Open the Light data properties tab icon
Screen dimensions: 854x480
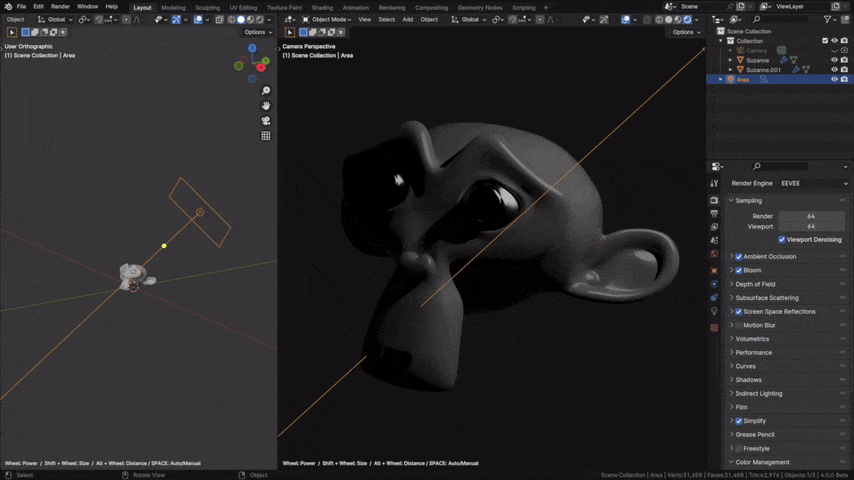click(x=714, y=311)
